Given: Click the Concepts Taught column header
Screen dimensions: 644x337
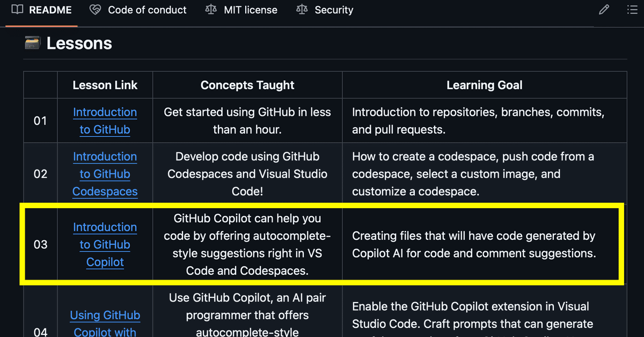Looking at the screenshot, I should click(247, 85).
